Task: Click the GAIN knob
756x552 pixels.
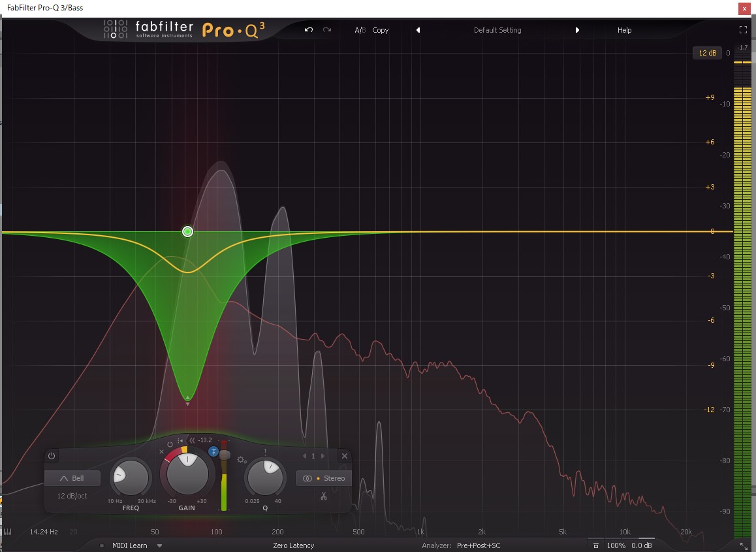Action: [187, 474]
